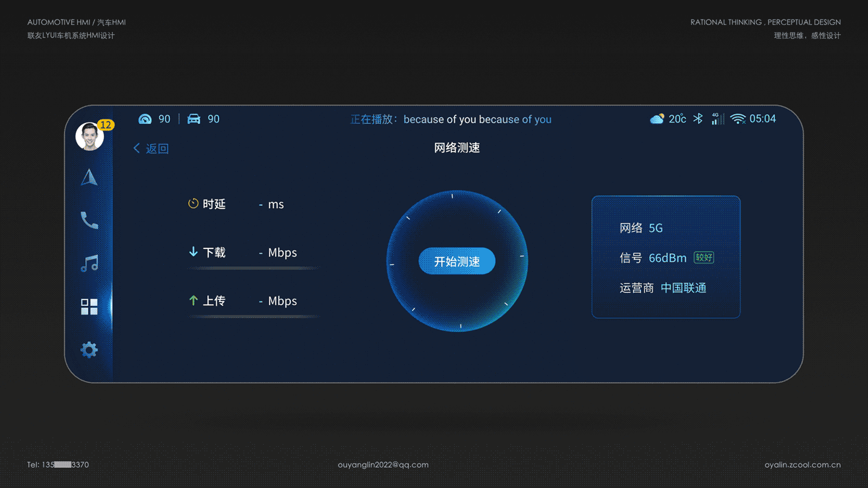Open navigation from the sidebar arrow icon

(x=90, y=177)
